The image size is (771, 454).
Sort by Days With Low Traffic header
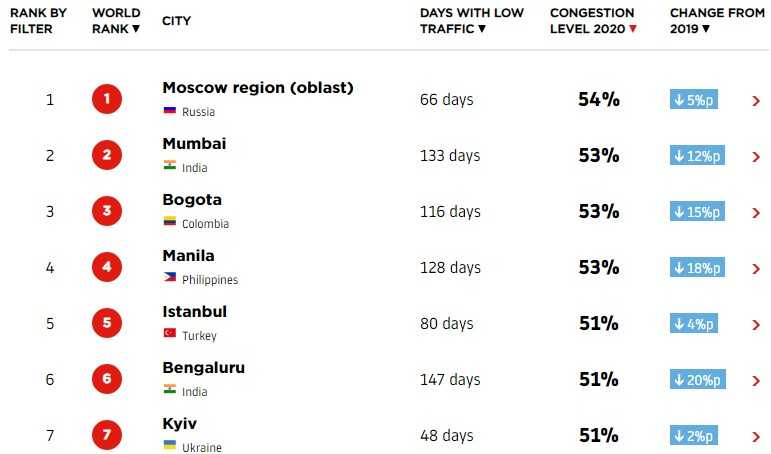[x=472, y=21]
